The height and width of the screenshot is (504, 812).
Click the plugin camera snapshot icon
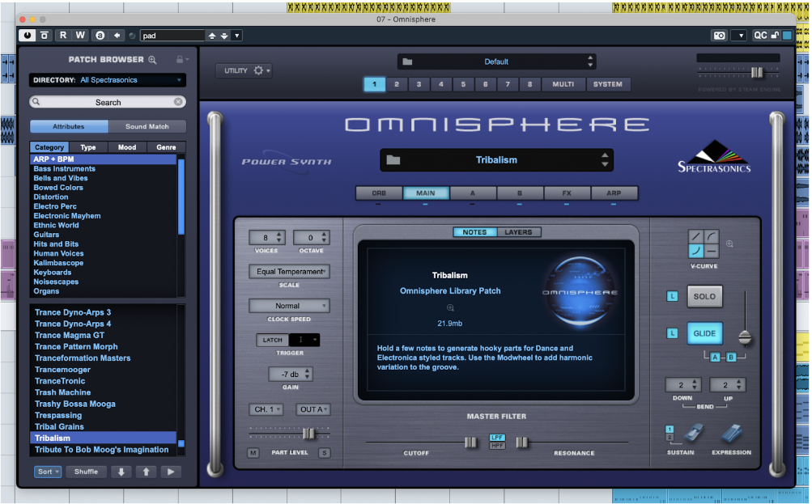click(x=718, y=36)
